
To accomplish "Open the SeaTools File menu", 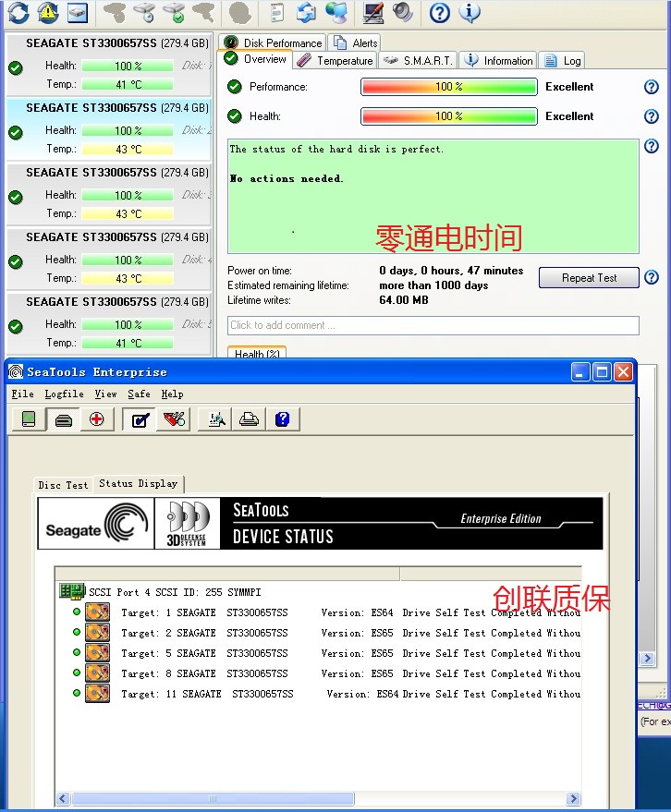I will pyautogui.click(x=23, y=394).
